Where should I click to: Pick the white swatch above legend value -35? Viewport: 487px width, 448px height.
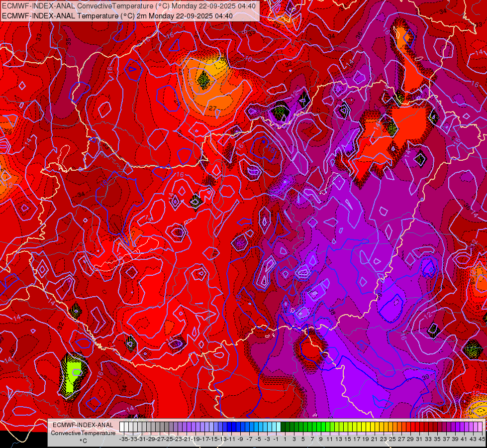(x=122, y=427)
